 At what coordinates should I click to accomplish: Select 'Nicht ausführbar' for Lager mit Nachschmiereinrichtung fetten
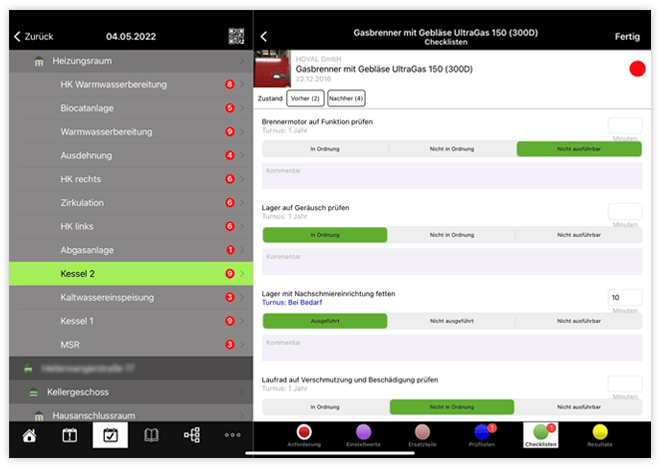pos(579,321)
